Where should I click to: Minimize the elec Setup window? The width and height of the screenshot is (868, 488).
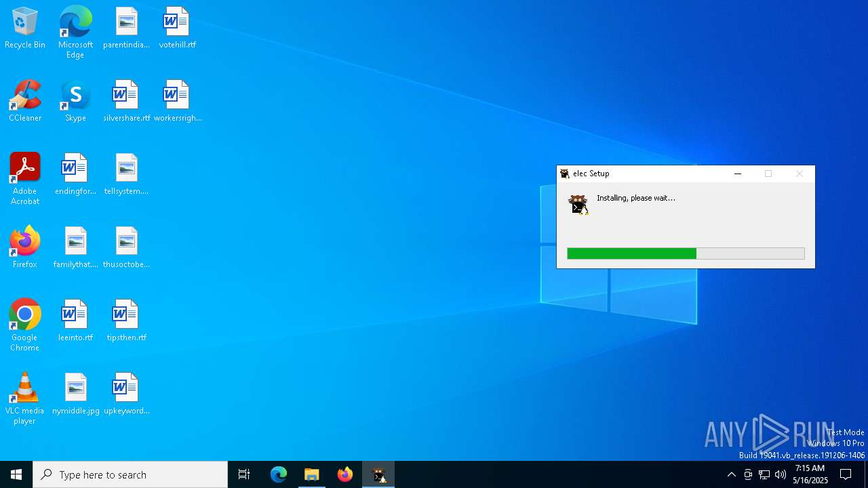click(738, 174)
